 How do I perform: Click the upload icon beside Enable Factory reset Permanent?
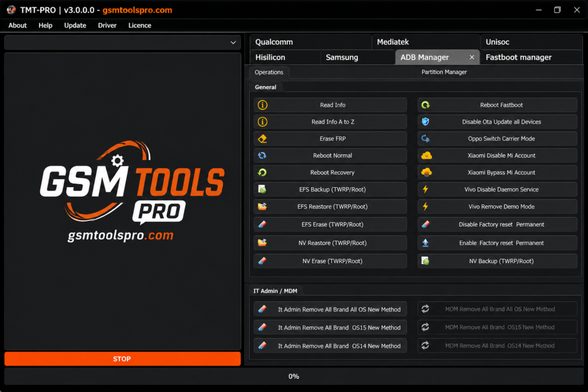point(425,243)
